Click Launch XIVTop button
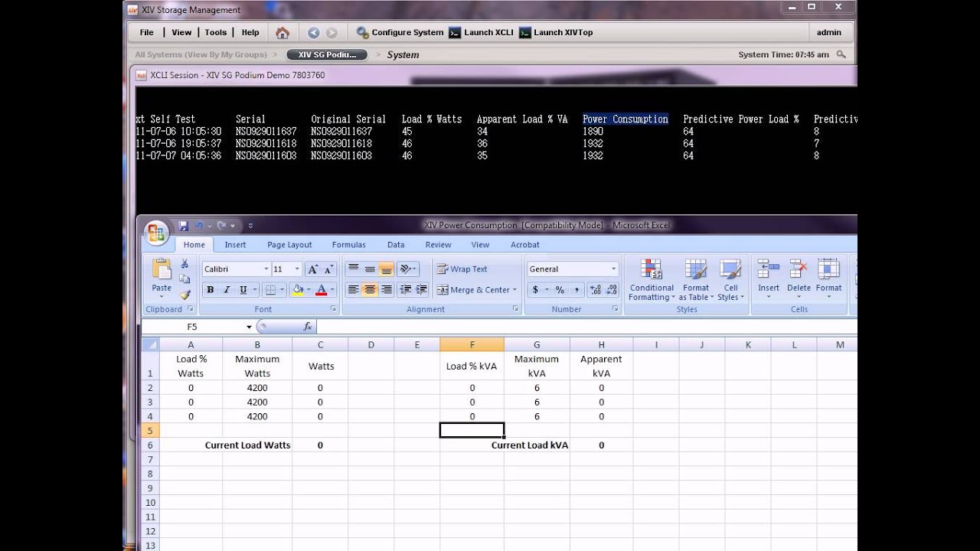The image size is (980, 551). pos(556,33)
